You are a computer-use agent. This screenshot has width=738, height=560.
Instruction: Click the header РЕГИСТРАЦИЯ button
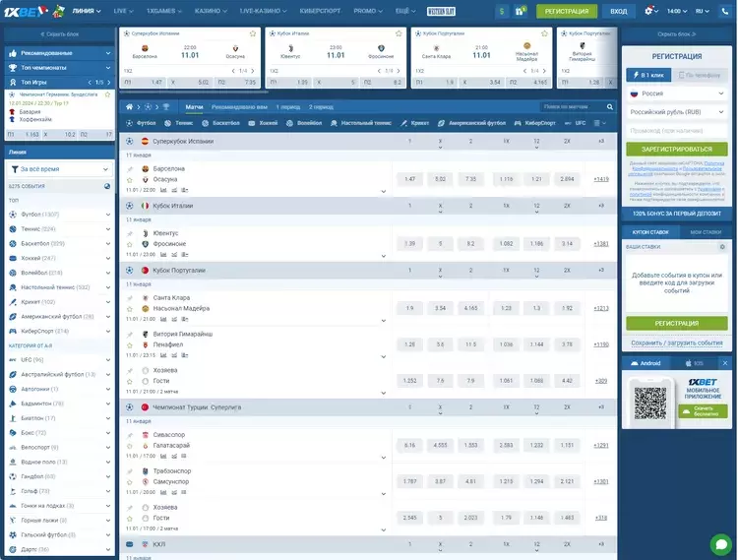point(567,11)
